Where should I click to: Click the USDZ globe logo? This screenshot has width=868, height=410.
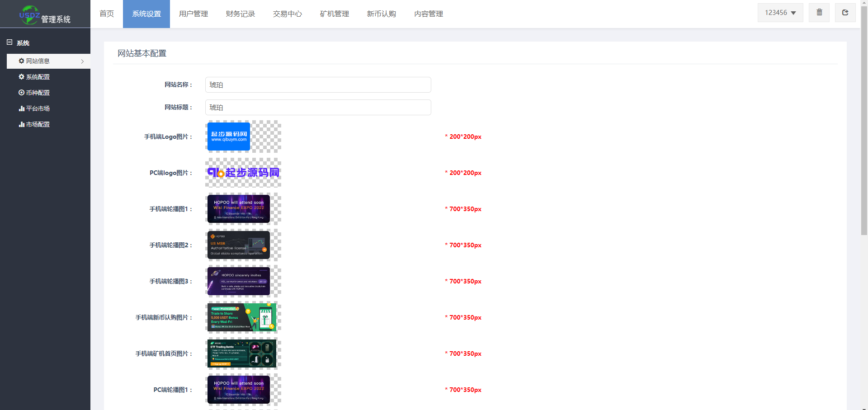tap(29, 14)
